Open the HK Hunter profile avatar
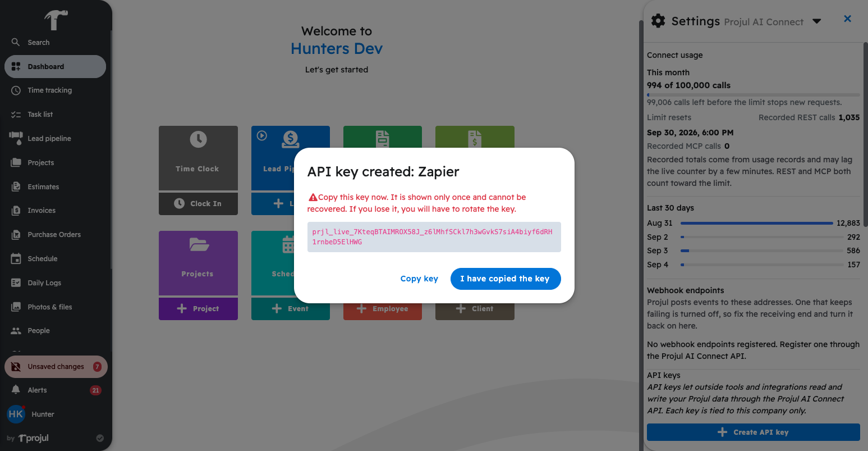The width and height of the screenshot is (868, 451). [16, 414]
